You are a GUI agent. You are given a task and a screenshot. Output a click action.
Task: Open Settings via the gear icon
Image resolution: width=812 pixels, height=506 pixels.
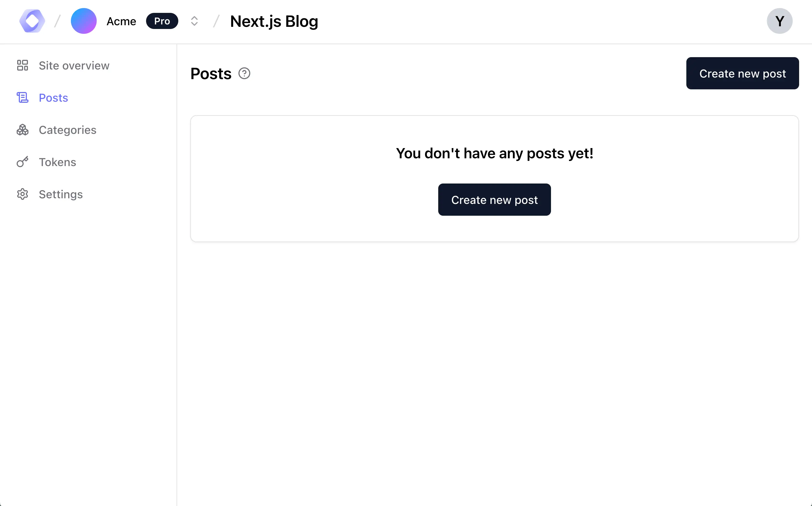pyautogui.click(x=22, y=194)
